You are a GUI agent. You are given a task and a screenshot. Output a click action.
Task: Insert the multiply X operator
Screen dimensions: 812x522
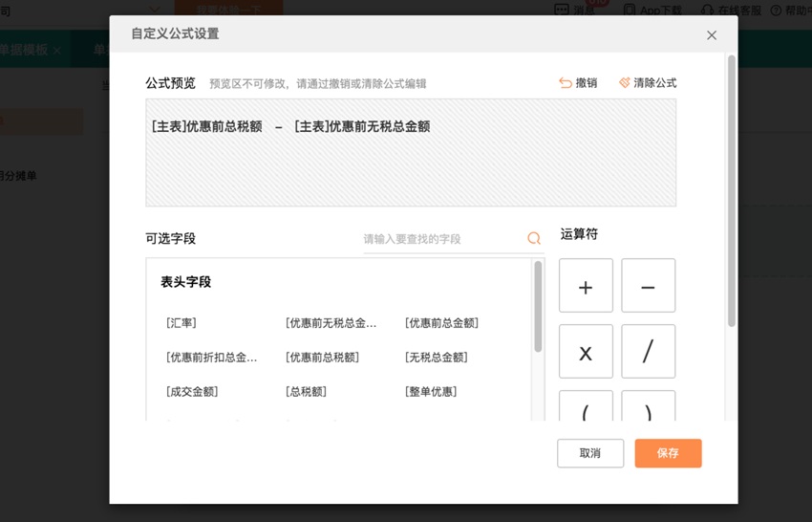(586, 352)
